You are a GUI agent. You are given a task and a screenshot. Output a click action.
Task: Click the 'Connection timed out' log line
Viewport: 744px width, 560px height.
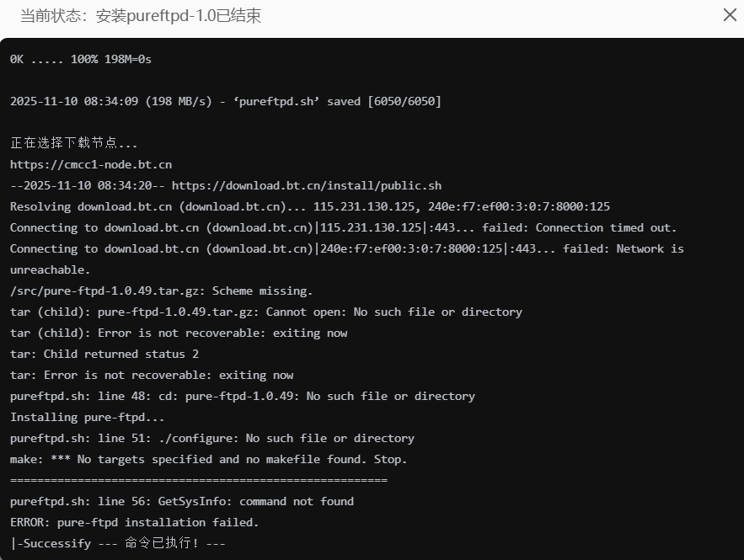(x=344, y=227)
